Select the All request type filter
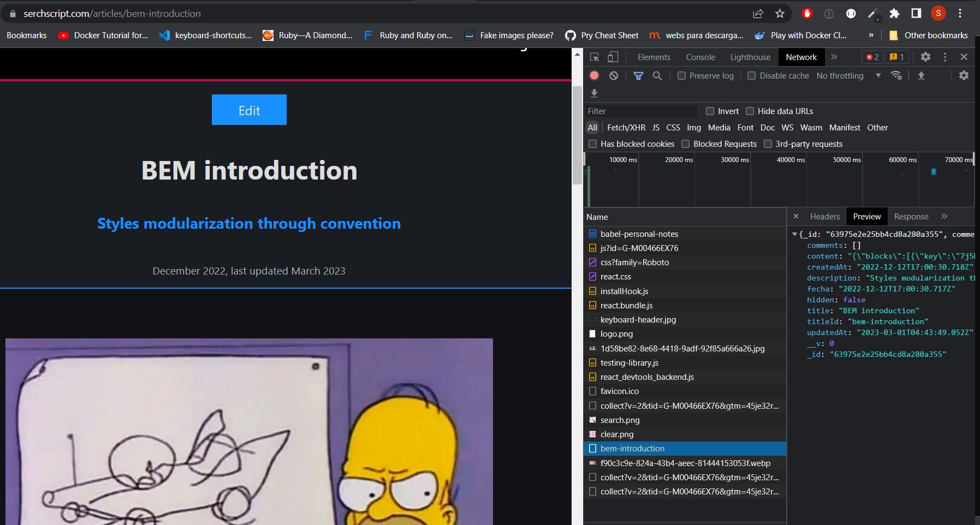 (592, 128)
